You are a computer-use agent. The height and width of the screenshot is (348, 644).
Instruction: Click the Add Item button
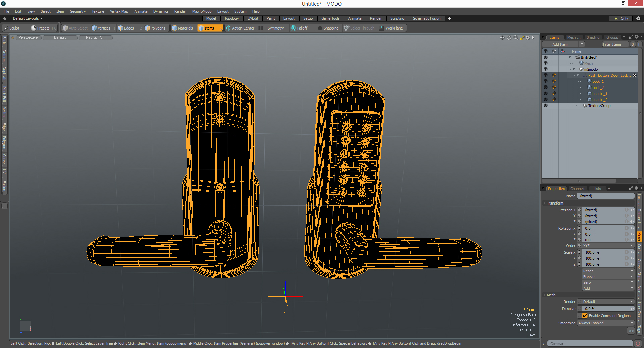point(560,44)
